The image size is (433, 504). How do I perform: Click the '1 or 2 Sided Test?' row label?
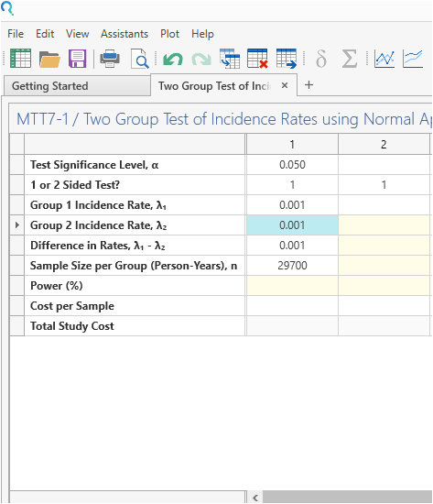75,185
